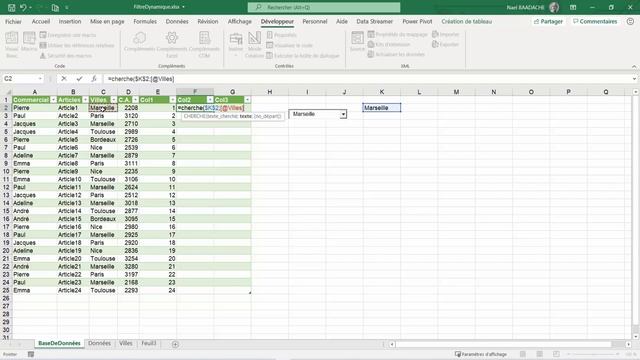The width and height of the screenshot is (640, 360).
Task: Click Kits d'extension
Action: point(389,44)
